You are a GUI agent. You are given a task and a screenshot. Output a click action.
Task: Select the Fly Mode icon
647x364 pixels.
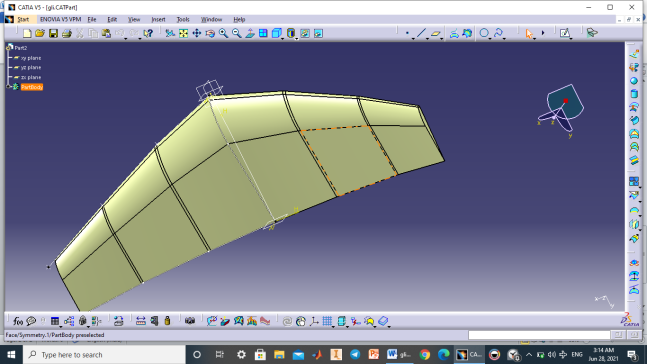coord(170,33)
